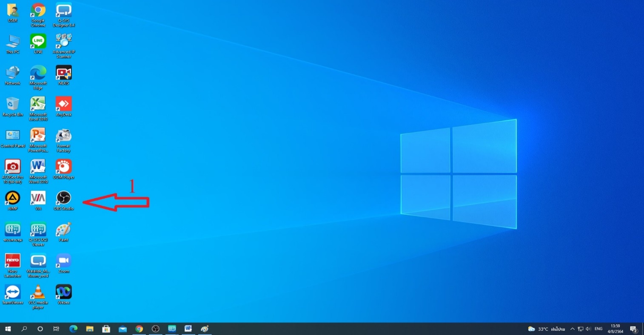Click the Walailak_M... Room_rev4 desktop file
Screen dimensions: 644x335
coord(38,266)
